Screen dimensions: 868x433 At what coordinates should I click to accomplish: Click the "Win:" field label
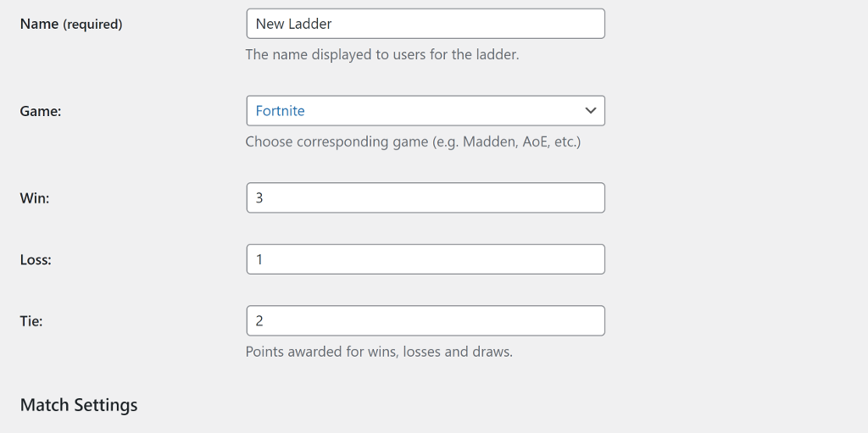(x=34, y=198)
